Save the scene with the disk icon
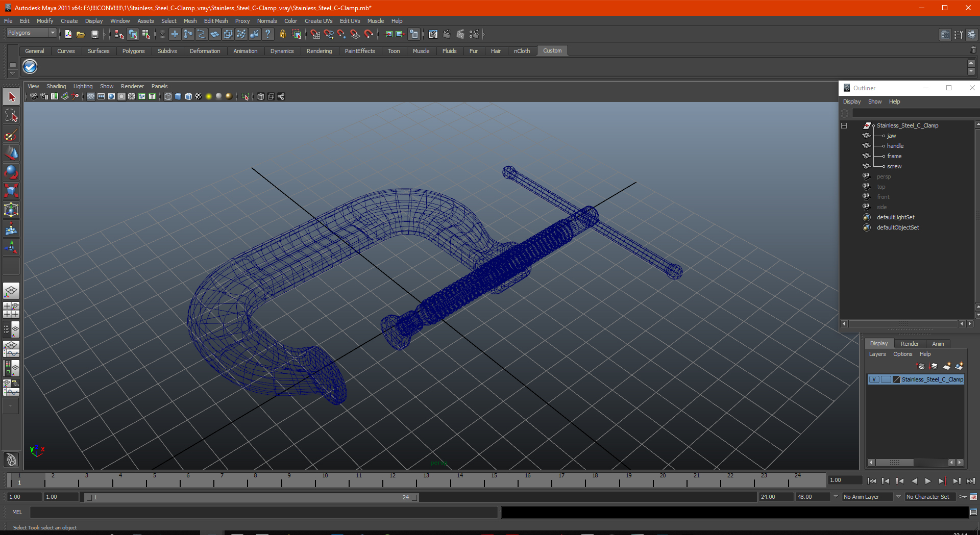 click(94, 34)
